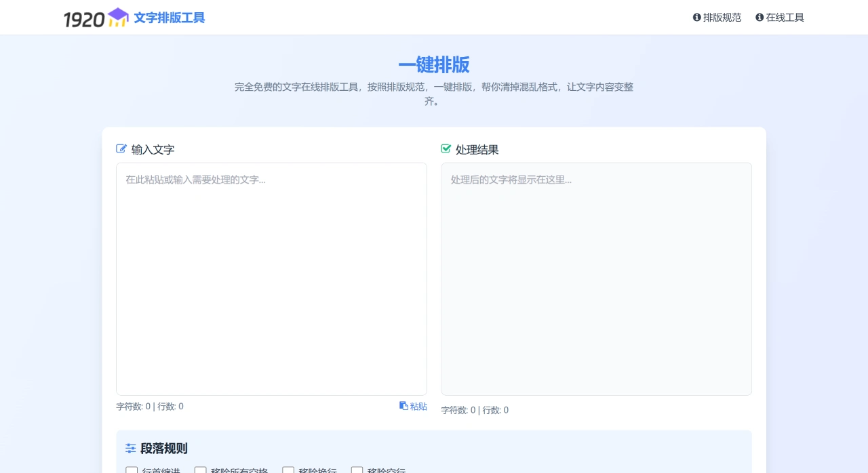Check the 移除所有空格 option

point(200,471)
